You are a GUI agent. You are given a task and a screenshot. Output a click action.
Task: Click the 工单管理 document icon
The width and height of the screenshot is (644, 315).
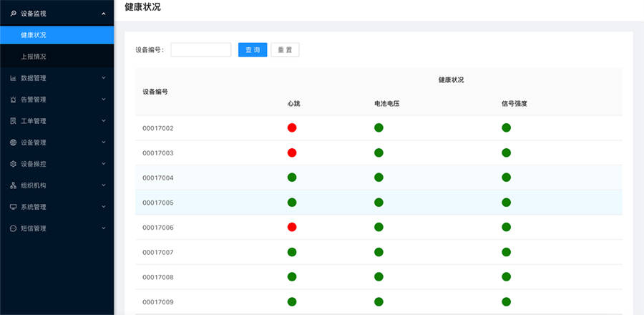[x=13, y=121]
